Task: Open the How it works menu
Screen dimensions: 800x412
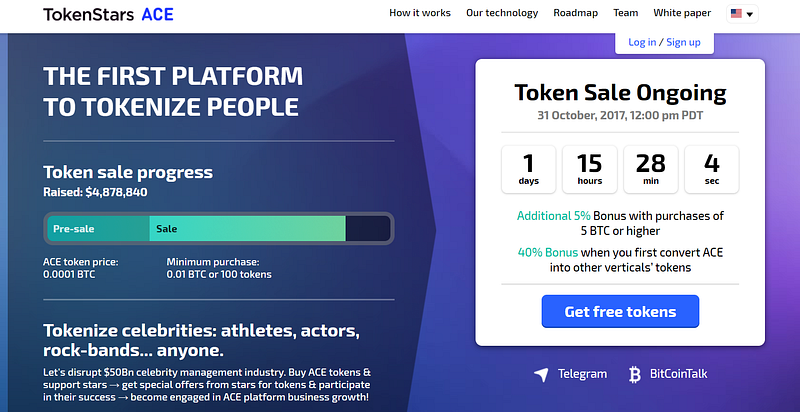Action: point(420,13)
